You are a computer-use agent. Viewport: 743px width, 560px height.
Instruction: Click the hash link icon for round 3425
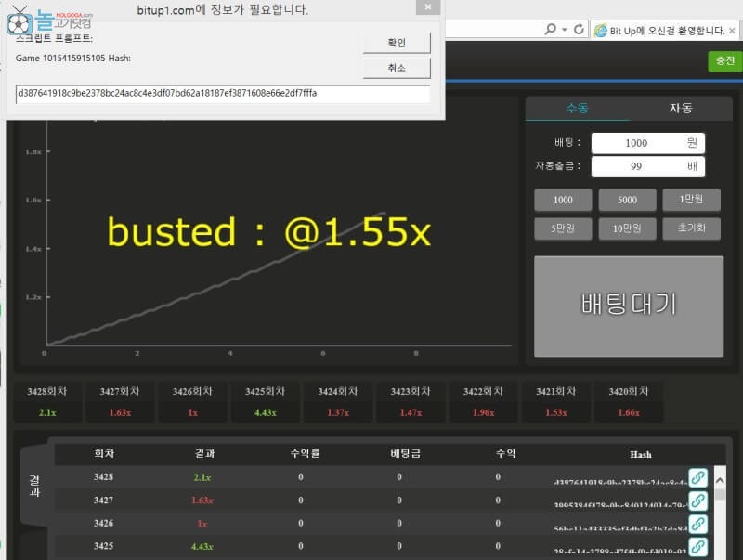pyautogui.click(x=697, y=547)
